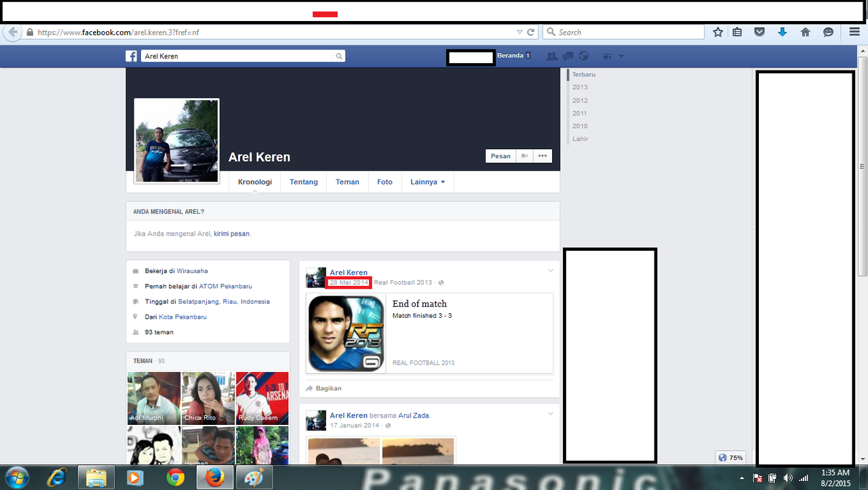Click the Facebook search magnifier icon
This screenshot has width=868, height=490.
339,56
